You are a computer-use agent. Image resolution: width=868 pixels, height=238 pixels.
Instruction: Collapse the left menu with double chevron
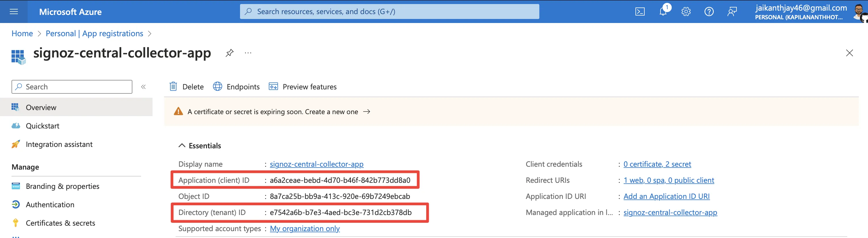coord(143,87)
